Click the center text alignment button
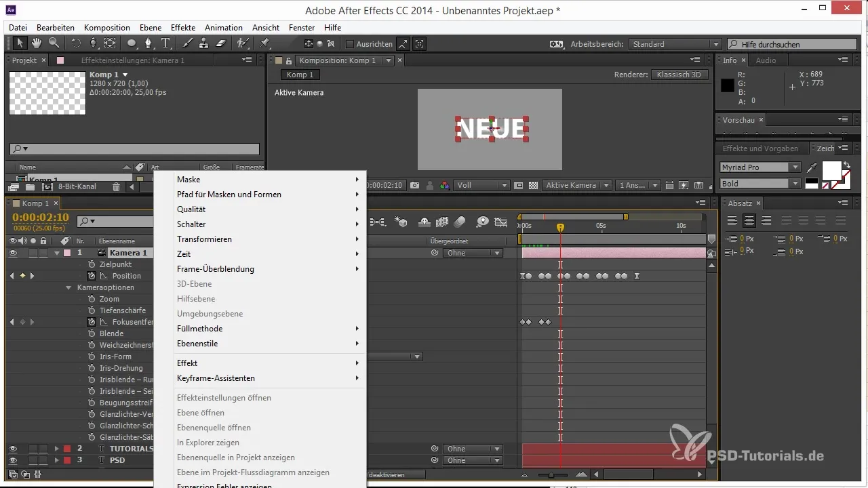 click(749, 221)
